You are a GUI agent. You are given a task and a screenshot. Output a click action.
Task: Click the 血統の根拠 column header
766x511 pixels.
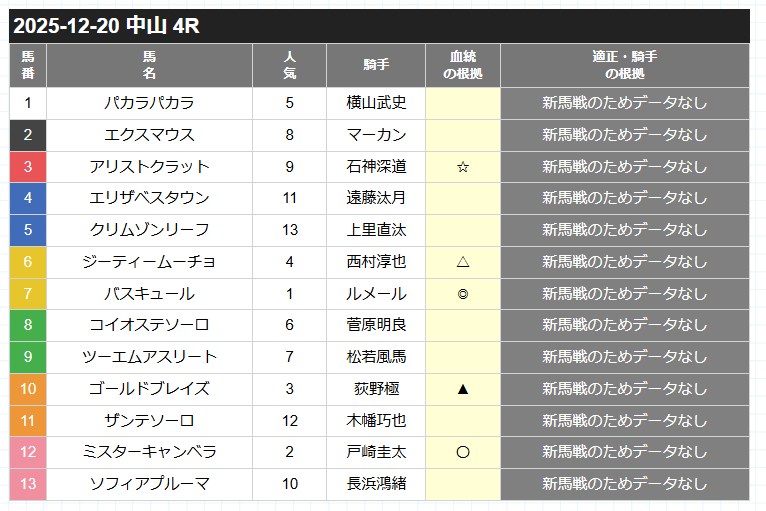462,65
